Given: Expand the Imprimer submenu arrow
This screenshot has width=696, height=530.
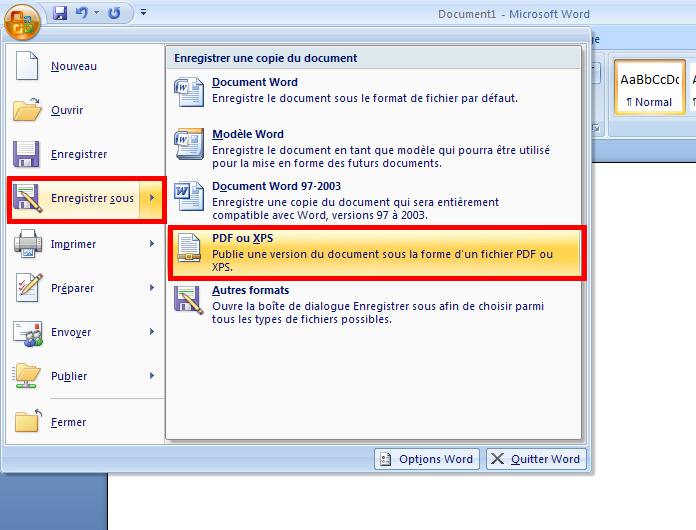Looking at the screenshot, I should coord(152,244).
